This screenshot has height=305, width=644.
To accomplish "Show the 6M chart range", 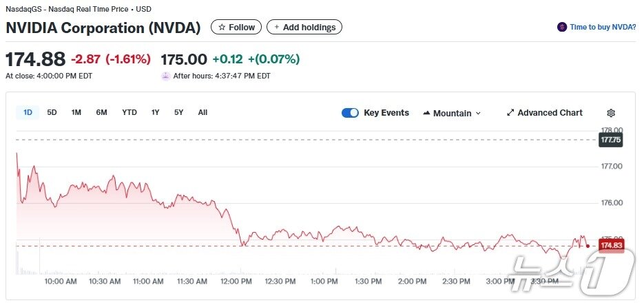I will coord(101,112).
